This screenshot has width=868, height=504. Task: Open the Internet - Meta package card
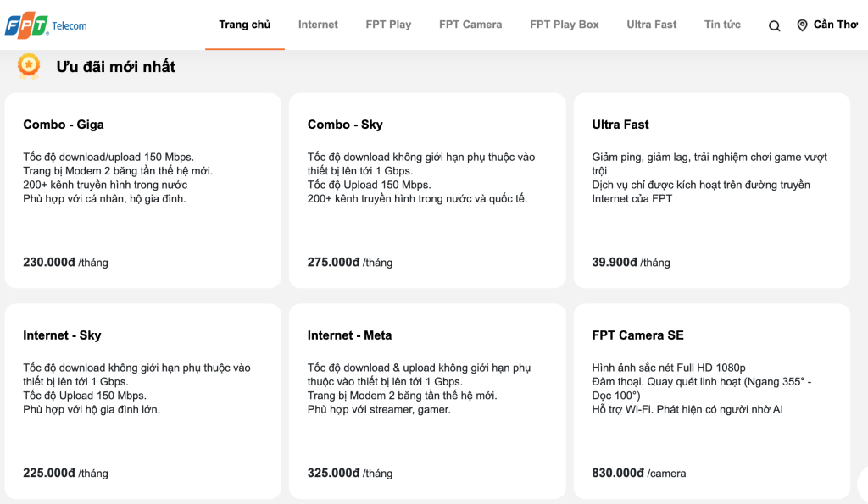[x=427, y=402]
